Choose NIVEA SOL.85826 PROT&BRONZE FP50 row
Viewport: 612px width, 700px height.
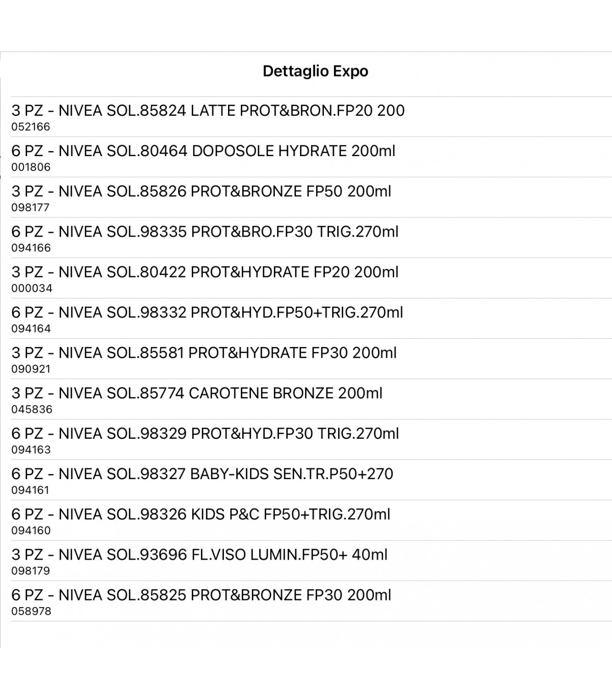[x=311, y=197]
